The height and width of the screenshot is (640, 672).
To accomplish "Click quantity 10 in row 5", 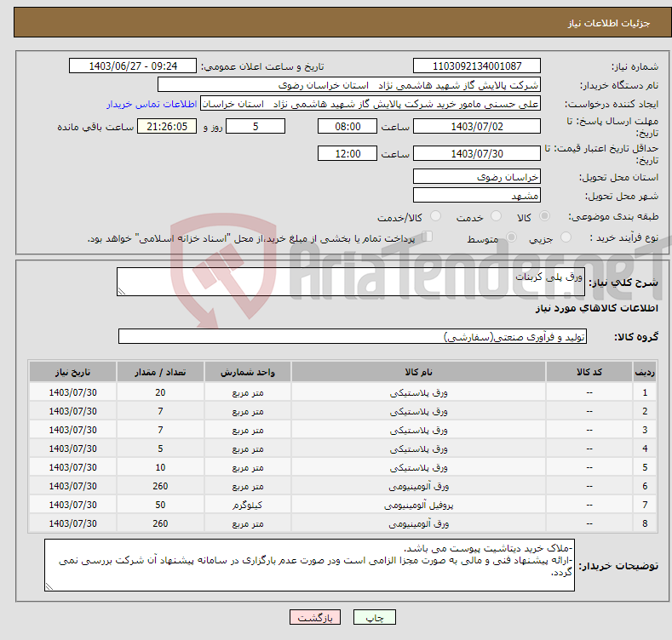I will [160, 467].
